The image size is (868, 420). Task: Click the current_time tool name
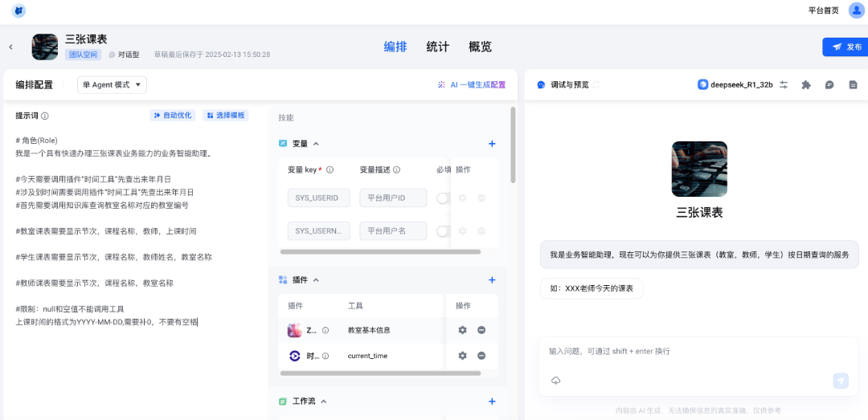367,356
